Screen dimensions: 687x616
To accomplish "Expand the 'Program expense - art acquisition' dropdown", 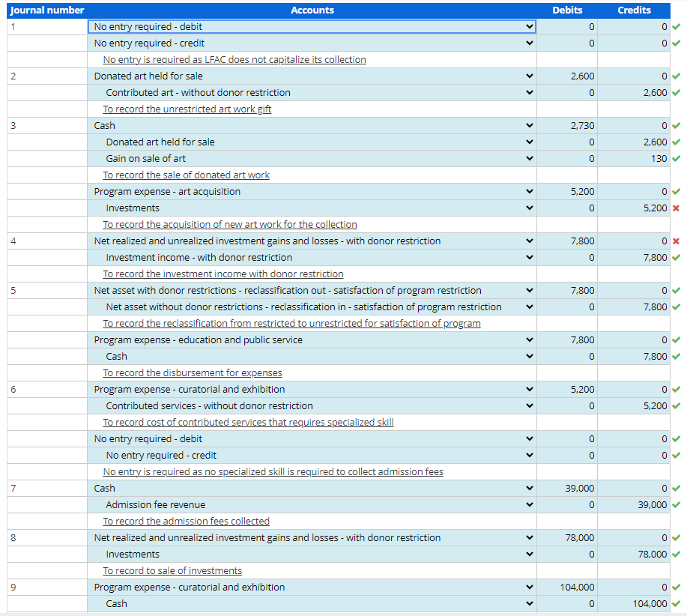I will [x=312, y=191].
